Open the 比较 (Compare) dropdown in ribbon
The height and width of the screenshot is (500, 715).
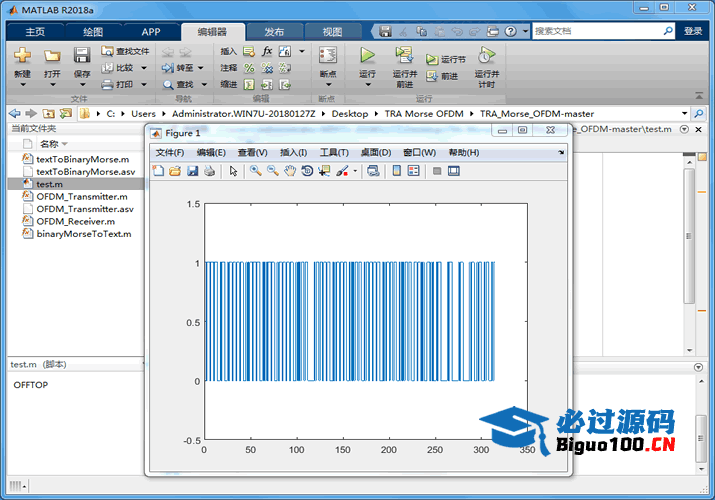[x=144, y=68]
